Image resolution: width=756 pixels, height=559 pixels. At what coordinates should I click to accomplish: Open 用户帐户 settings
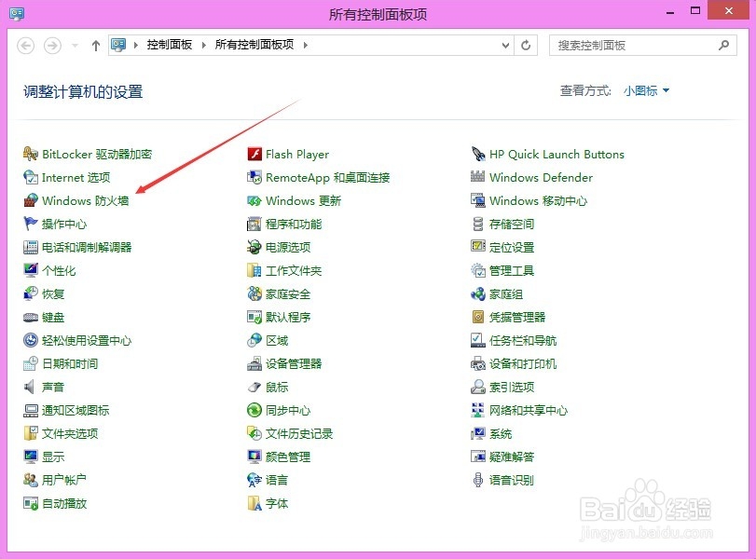pyautogui.click(x=67, y=480)
